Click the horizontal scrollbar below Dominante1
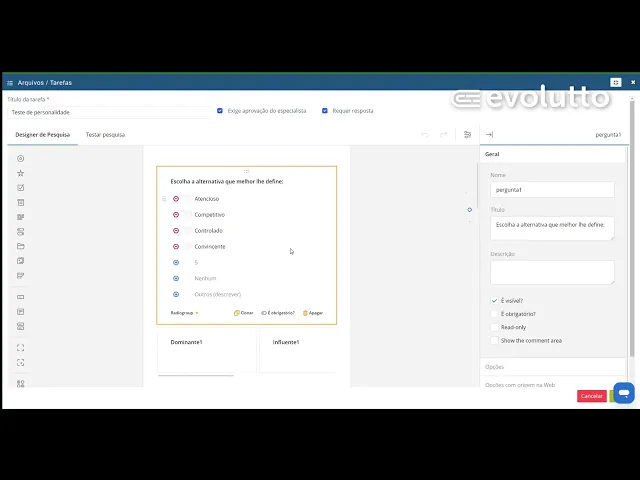 click(x=196, y=374)
